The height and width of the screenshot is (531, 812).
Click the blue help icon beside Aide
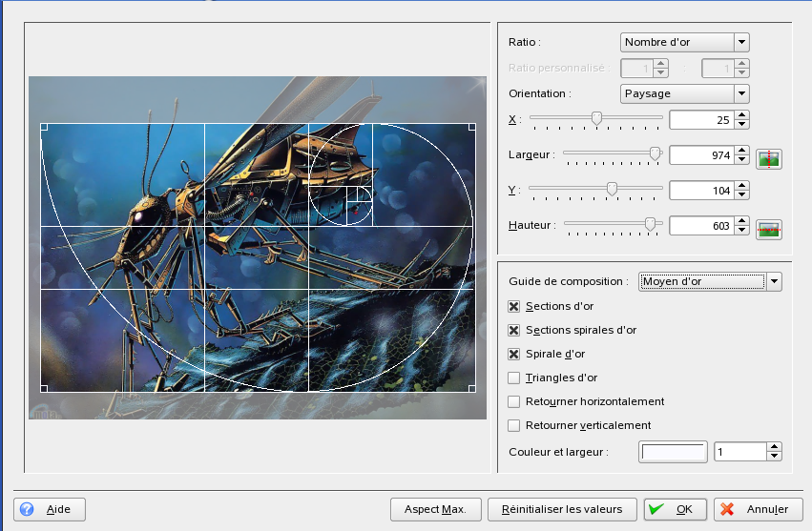(x=27, y=509)
